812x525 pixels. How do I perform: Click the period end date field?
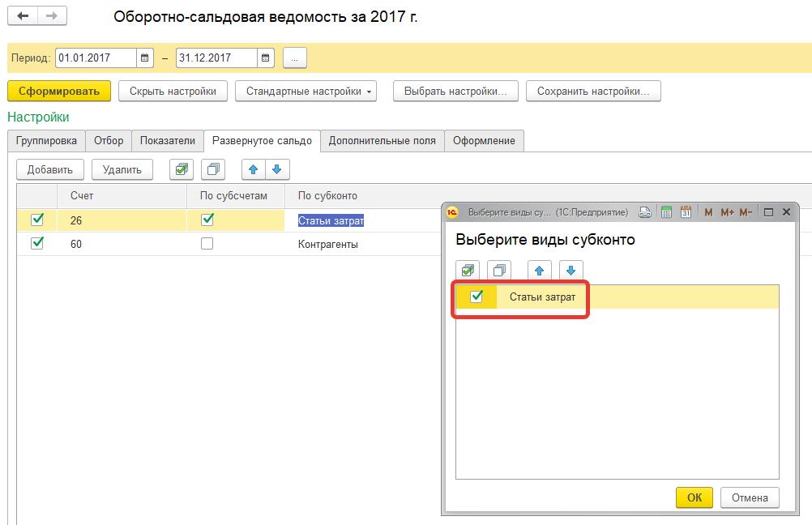(216, 58)
